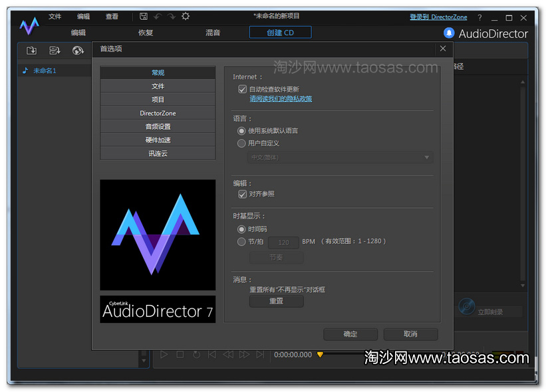The width and height of the screenshot is (546, 392).
Task: Click the AudioDirector save project icon
Action: pyautogui.click(x=144, y=17)
